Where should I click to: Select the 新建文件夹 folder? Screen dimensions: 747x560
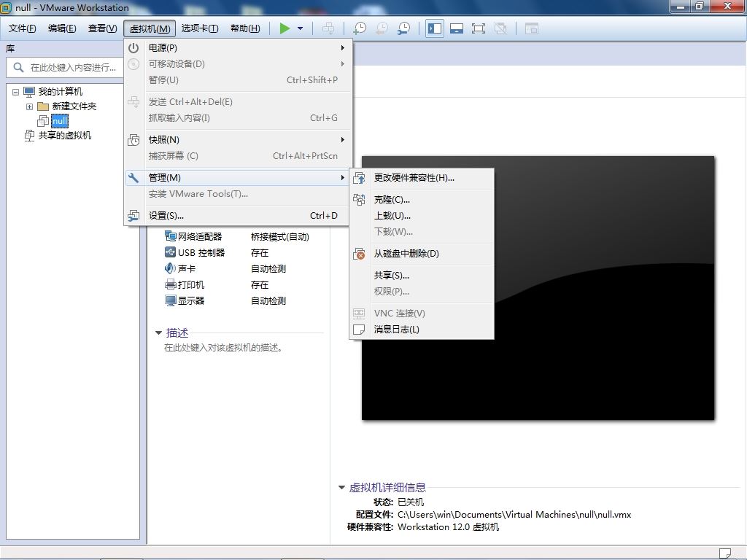74,106
